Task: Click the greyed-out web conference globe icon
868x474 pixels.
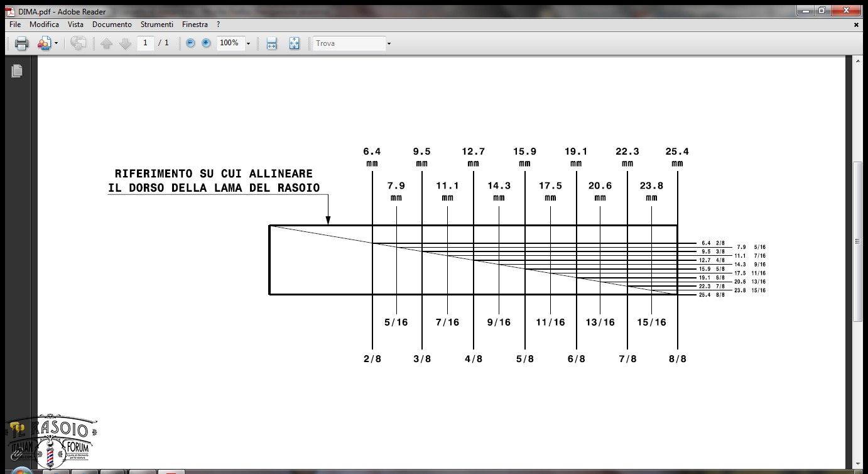Action: coord(78,43)
